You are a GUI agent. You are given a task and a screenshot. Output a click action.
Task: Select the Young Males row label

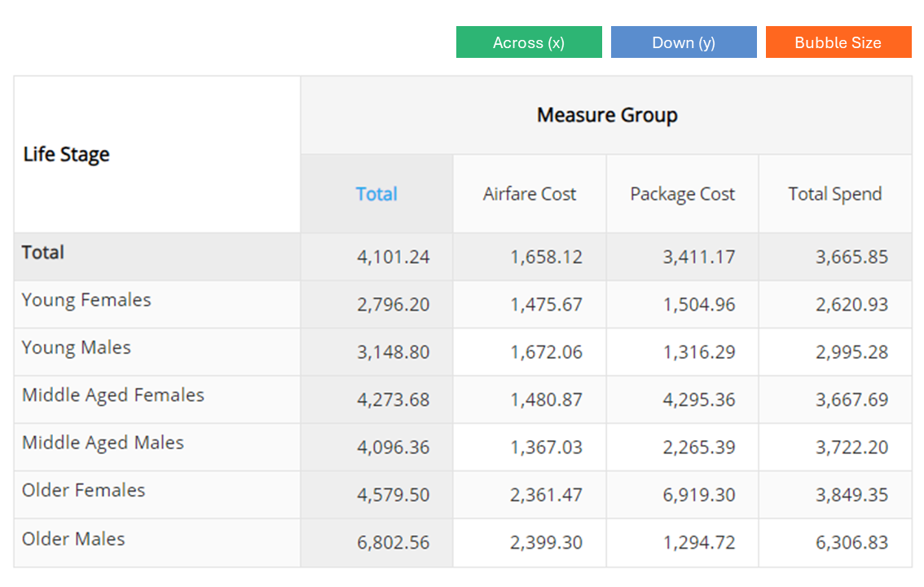tap(76, 348)
